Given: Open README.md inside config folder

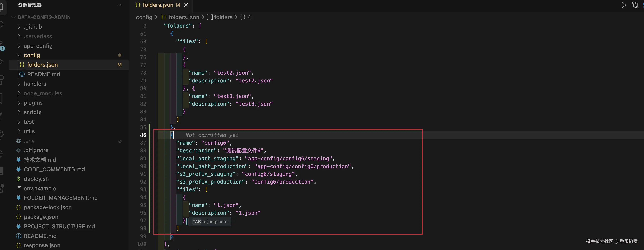Looking at the screenshot, I should [44, 74].
